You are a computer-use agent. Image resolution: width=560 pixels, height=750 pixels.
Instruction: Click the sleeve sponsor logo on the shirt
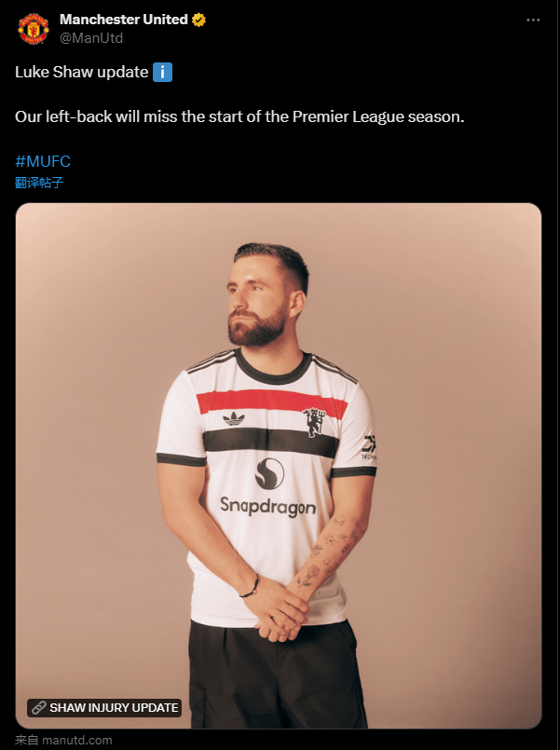(x=369, y=447)
